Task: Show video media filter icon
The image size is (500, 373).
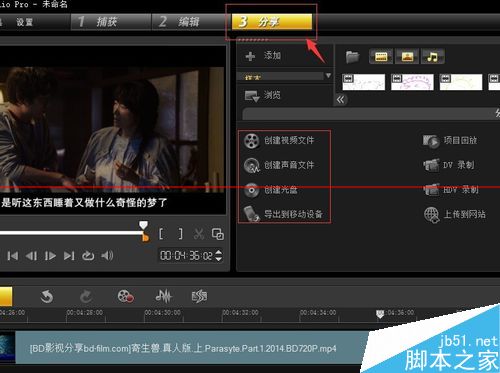Action: click(x=381, y=56)
